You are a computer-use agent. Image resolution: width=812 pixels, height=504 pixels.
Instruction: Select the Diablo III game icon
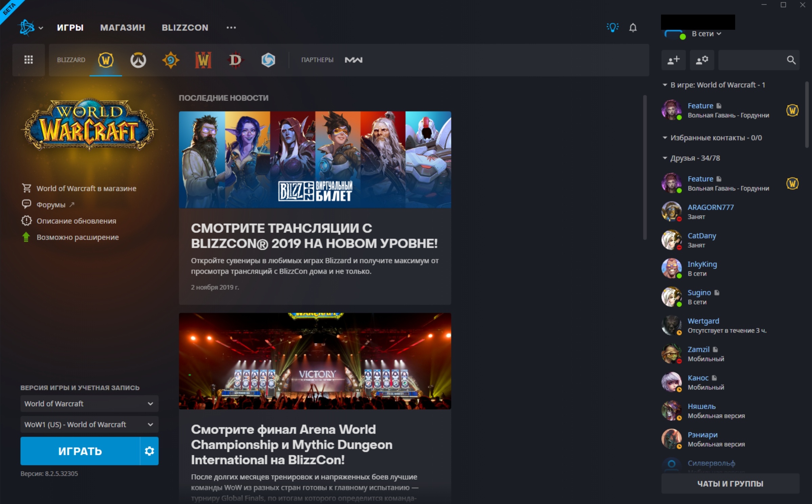pos(235,60)
